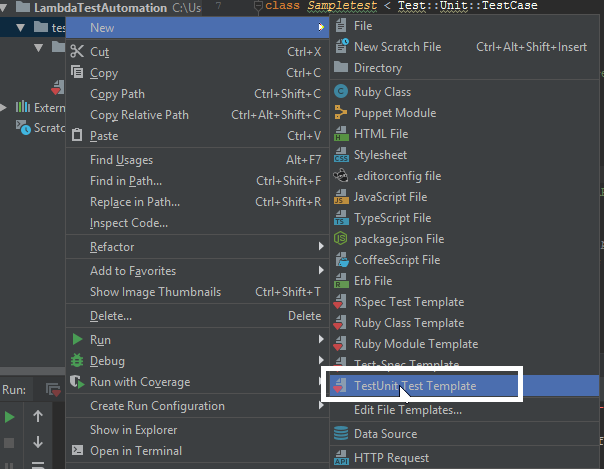This screenshot has height=469, width=604.
Task: Click the Stylesheet CSS icon
Action: (341, 155)
